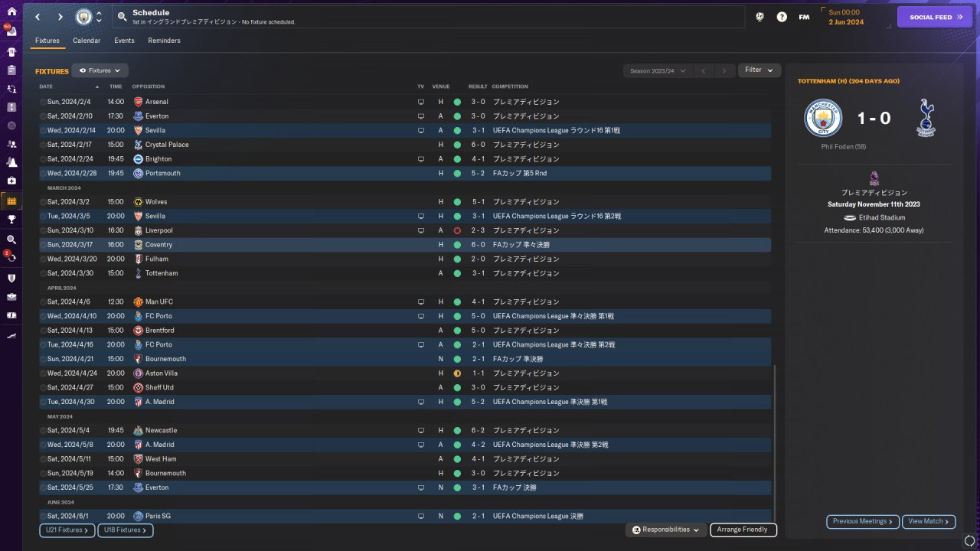This screenshot has height=551, width=980.
Task: Open the world globe icon in header
Action: (x=759, y=17)
